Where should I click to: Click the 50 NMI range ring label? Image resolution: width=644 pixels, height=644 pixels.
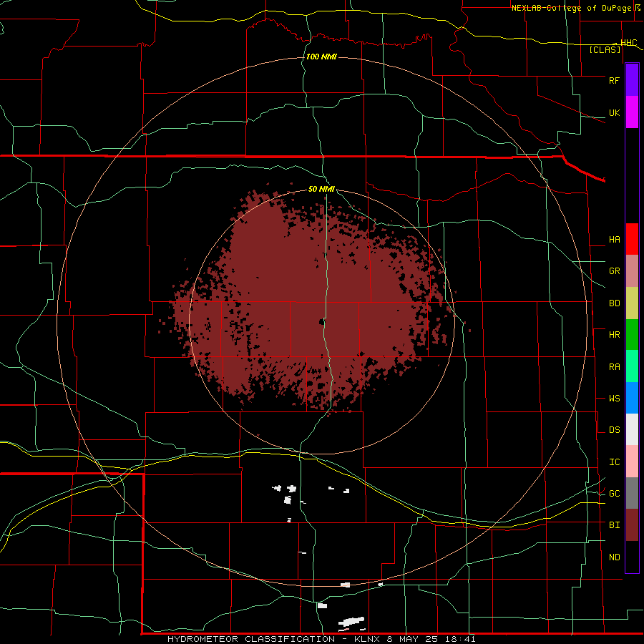tap(321, 189)
